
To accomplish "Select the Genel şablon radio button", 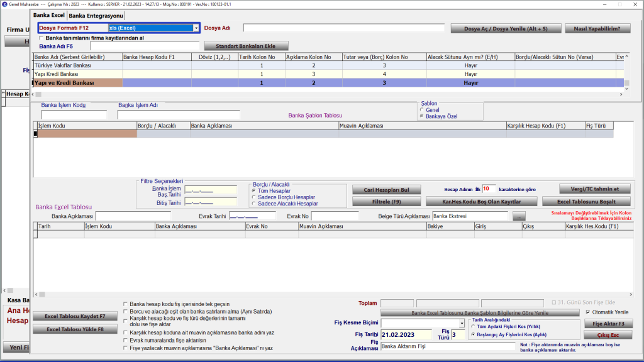I will [422, 110].
